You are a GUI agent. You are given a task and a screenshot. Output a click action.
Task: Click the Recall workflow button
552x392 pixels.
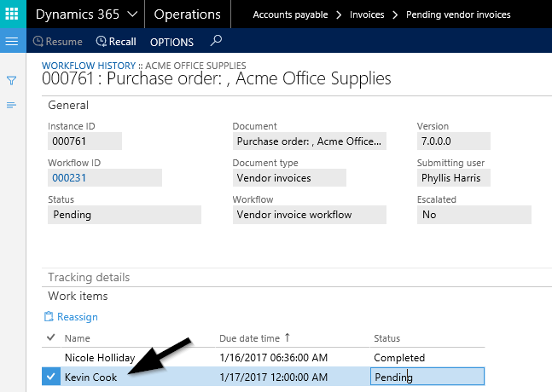click(x=116, y=42)
